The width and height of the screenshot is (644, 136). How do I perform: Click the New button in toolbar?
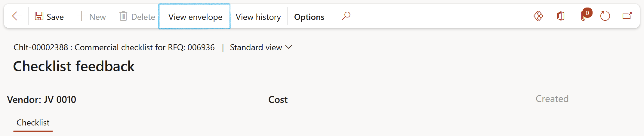tap(91, 17)
